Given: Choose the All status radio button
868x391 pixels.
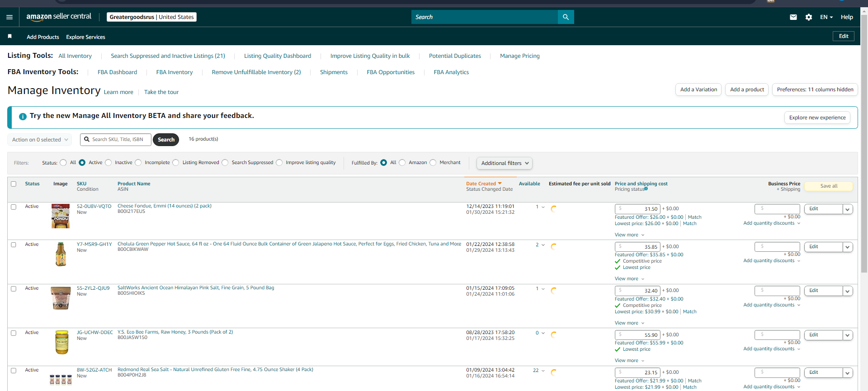Looking at the screenshot, I should [x=63, y=163].
